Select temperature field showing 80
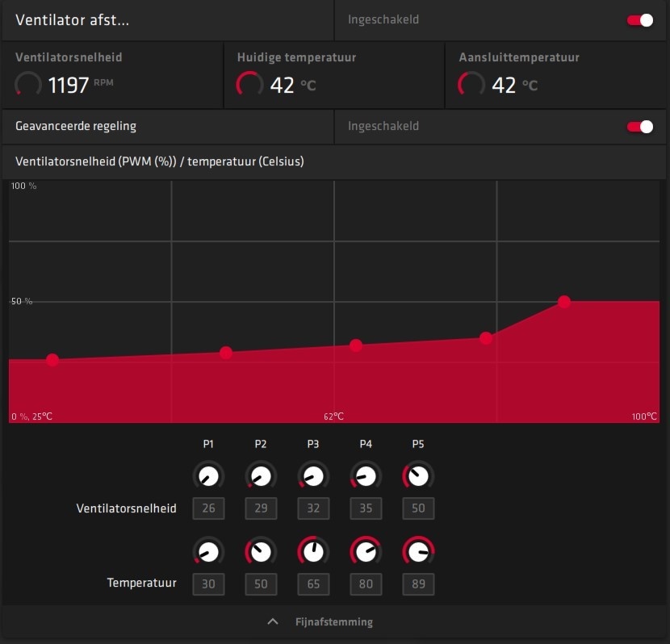This screenshot has width=670, height=644. (x=366, y=584)
